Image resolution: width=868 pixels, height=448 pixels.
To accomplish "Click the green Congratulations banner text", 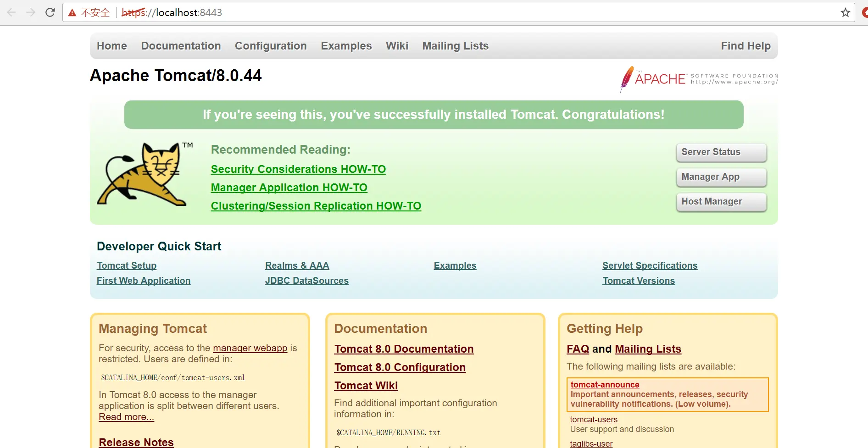I will coord(434,115).
